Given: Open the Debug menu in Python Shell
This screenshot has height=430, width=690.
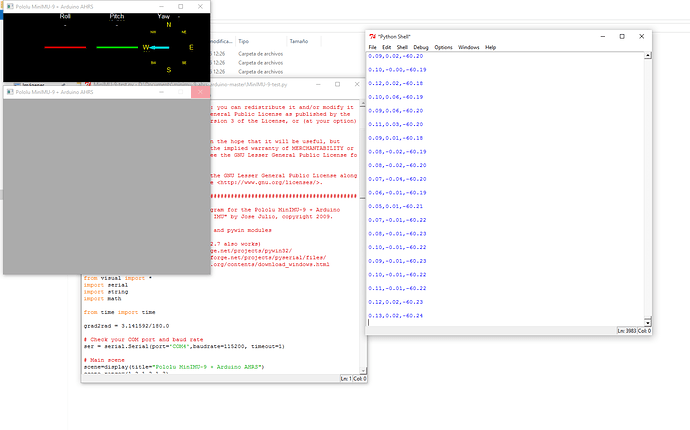Looking at the screenshot, I should point(421,47).
